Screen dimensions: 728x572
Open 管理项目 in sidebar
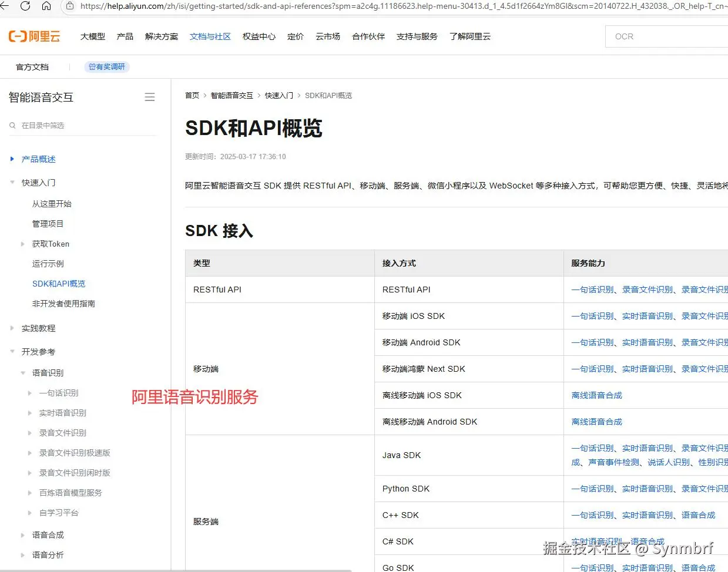(x=48, y=224)
